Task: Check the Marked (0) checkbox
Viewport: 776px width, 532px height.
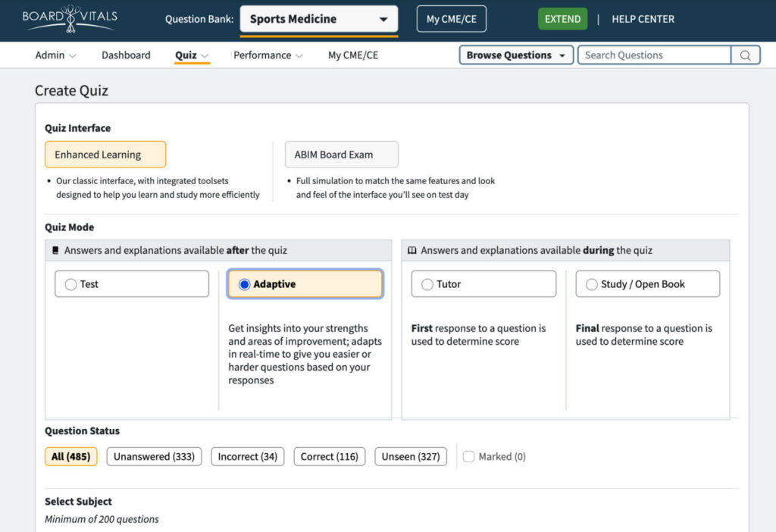Action: coord(468,456)
